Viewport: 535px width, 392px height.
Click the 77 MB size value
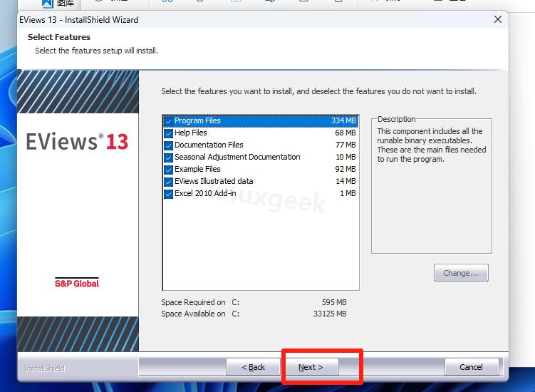coord(346,145)
